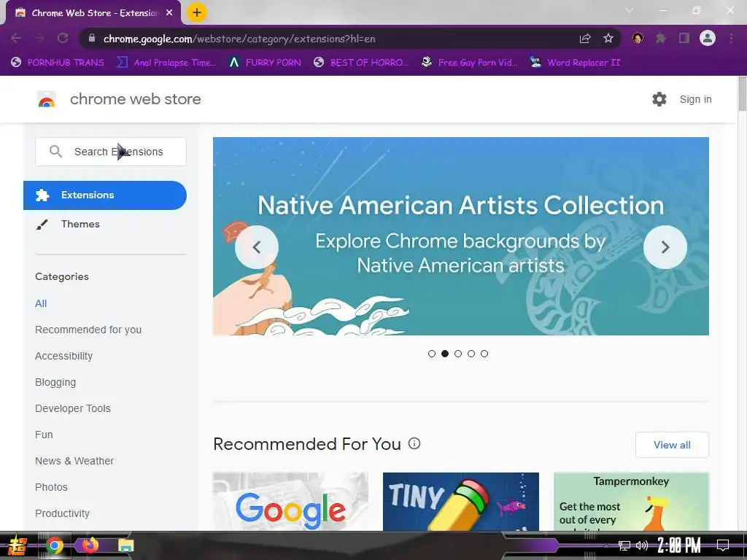The image size is (747, 560).
Task: Share this page icon in address bar
Action: (585, 39)
